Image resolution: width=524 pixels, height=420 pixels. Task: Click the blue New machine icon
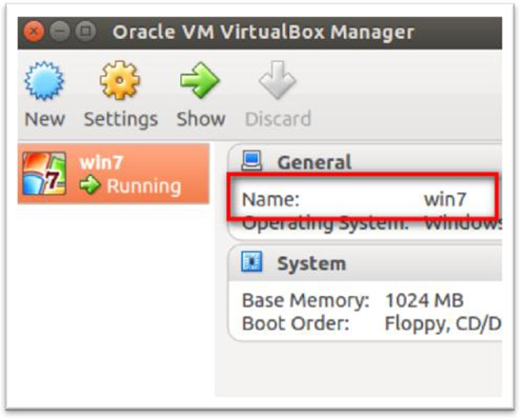tap(44, 81)
